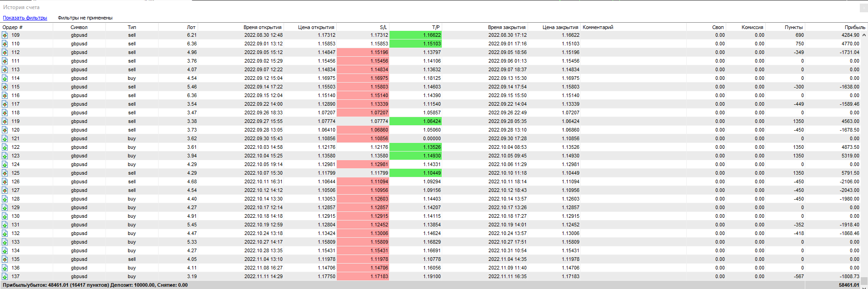Sort by the Время открытия column header
Image resolution: width=868 pixels, height=289 pixels.
pyautogui.click(x=262, y=27)
